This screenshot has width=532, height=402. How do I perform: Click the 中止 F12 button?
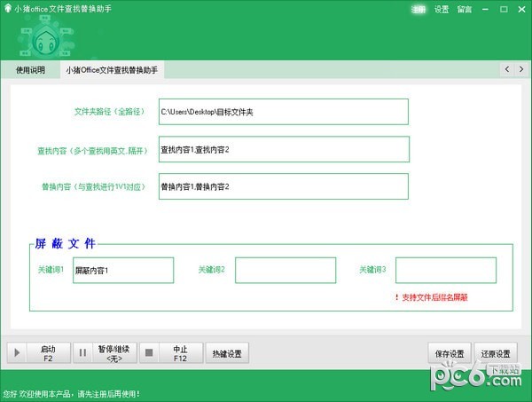pos(171,353)
